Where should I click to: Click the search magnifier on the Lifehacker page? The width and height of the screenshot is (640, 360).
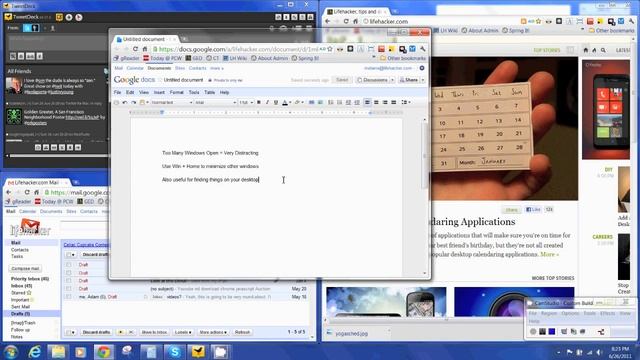pos(603,50)
